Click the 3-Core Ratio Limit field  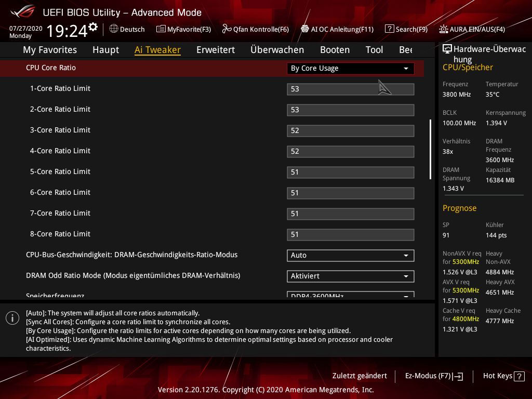351,130
